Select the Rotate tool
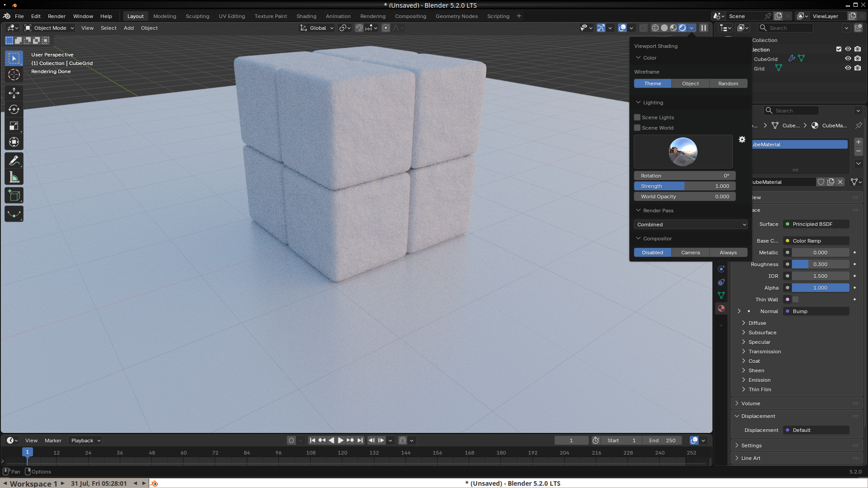The image size is (868, 488). (x=14, y=109)
